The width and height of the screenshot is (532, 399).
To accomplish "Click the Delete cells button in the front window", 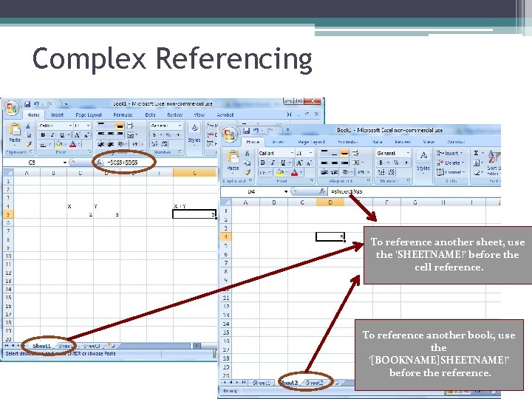I will click(x=450, y=163).
